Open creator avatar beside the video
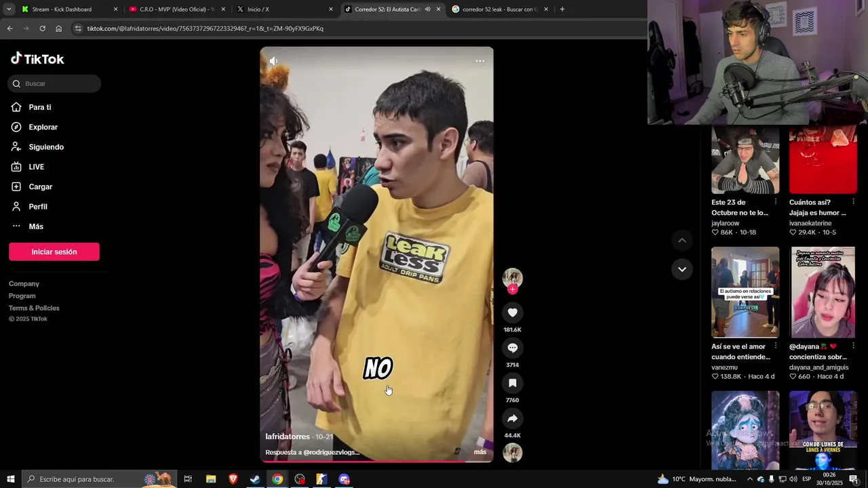 (513, 278)
